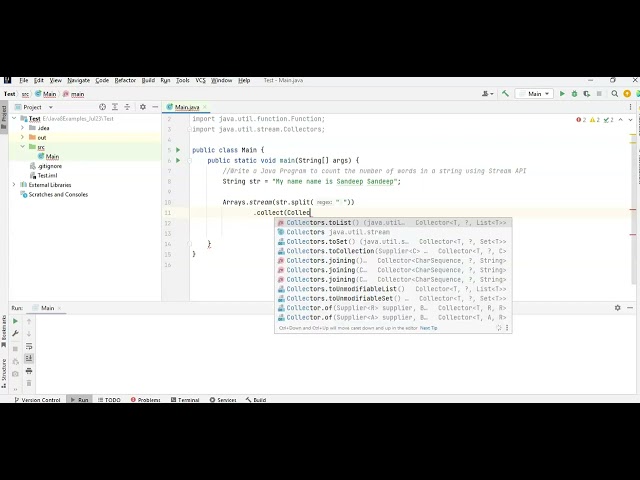Expand the .idea folder
640x480 pixels.
[23, 128]
